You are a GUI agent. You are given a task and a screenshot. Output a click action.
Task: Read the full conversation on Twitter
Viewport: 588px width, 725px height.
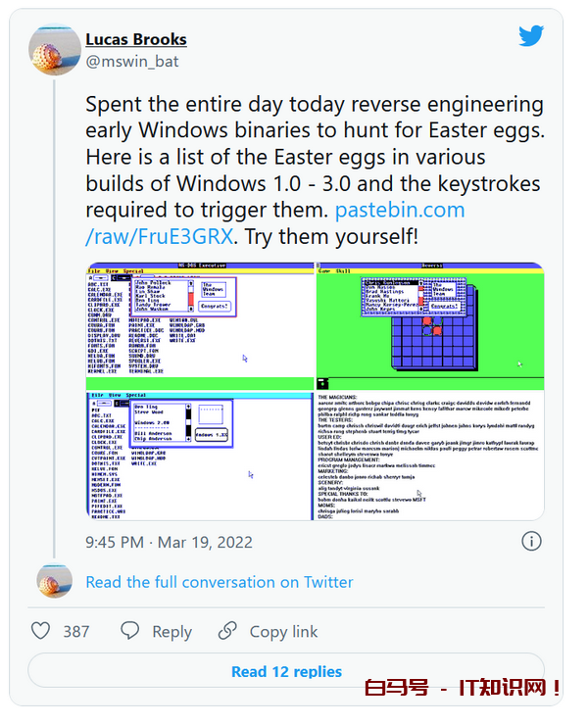tap(219, 582)
